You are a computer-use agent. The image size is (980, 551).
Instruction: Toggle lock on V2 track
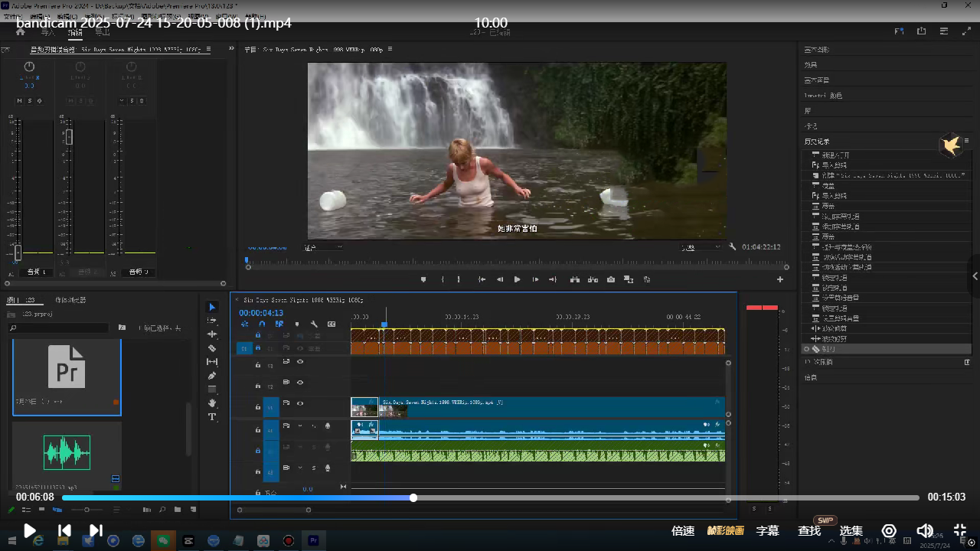(258, 386)
